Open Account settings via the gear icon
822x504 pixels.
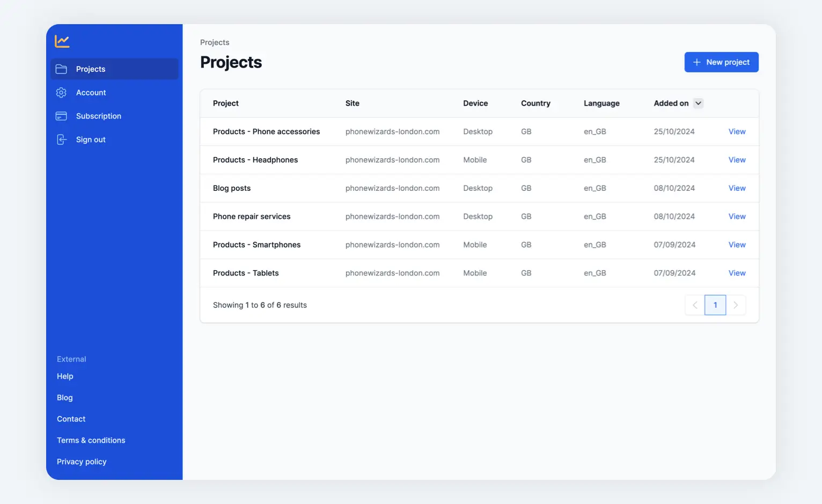(61, 92)
